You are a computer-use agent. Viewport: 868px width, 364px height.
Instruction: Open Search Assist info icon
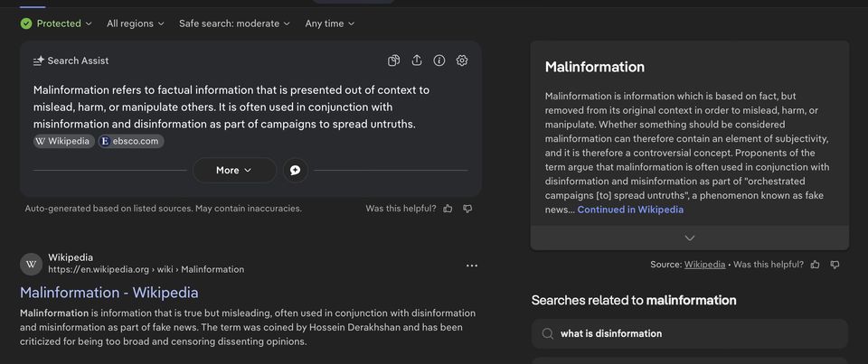[x=439, y=61]
